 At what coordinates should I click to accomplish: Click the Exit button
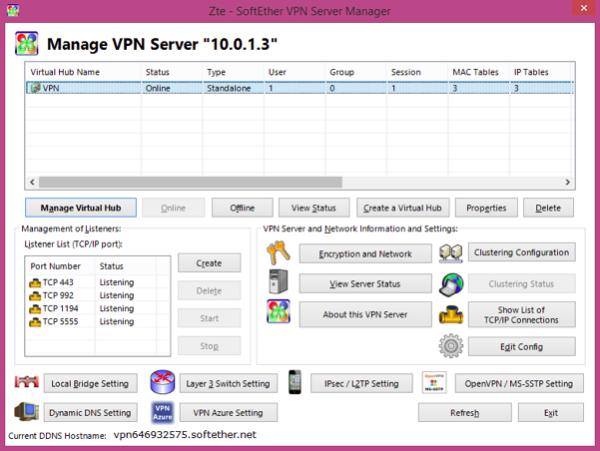(x=551, y=412)
